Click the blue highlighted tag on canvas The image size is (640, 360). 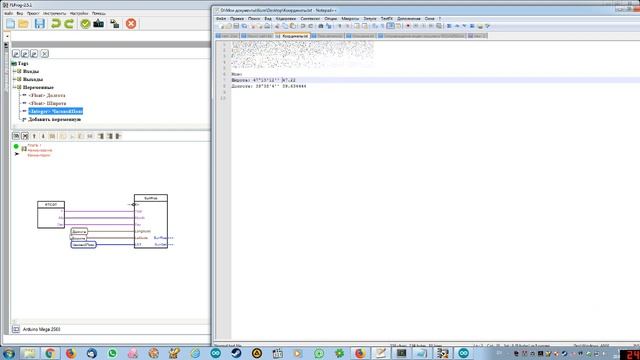tap(83, 244)
